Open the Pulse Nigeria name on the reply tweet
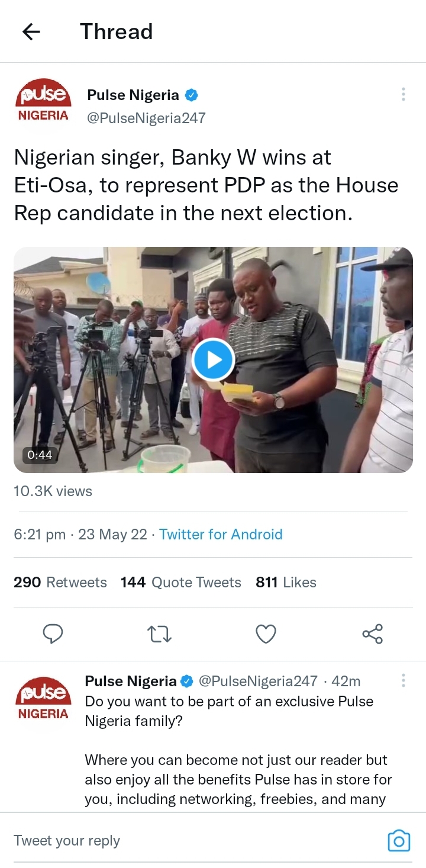Image resolution: width=426 pixels, height=868 pixels. tap(131, 681)
